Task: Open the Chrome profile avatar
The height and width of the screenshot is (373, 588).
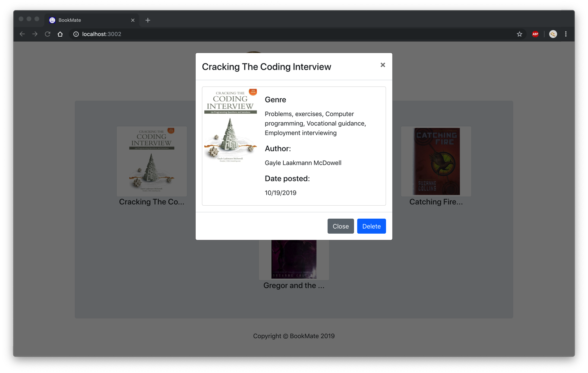Action: tap(553, 34)
